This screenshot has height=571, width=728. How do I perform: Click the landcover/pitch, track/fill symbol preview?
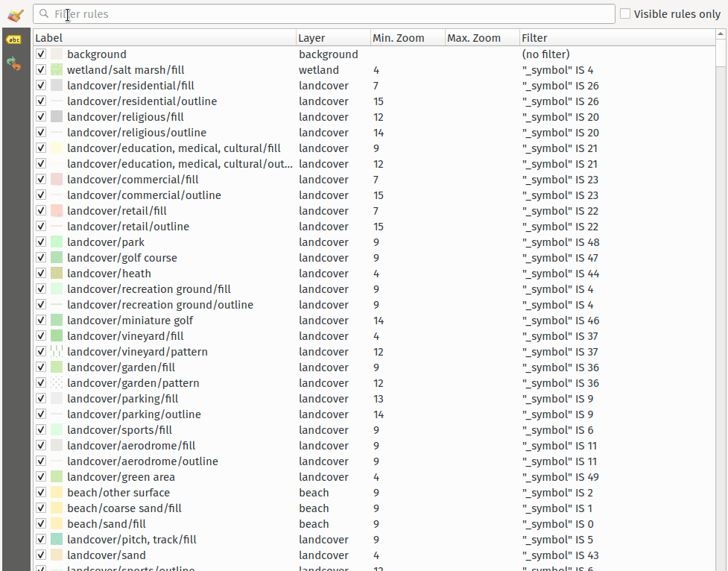[x=57, y=540]
